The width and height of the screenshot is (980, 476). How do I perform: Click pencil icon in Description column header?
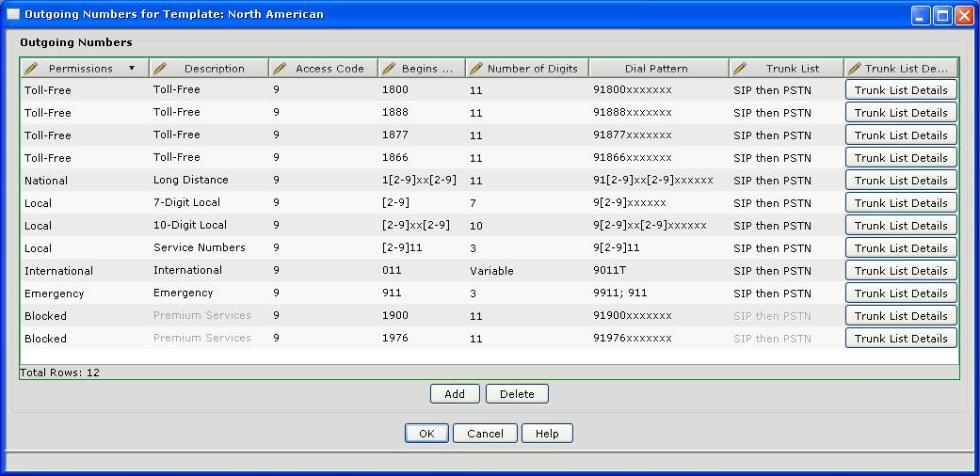coord(160,68)
